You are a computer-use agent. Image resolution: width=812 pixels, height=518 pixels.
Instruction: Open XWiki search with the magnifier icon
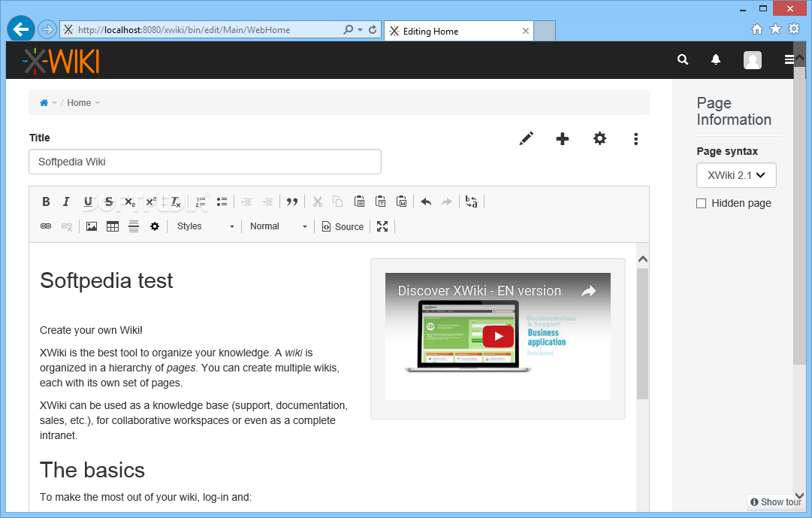coord(683,59)
